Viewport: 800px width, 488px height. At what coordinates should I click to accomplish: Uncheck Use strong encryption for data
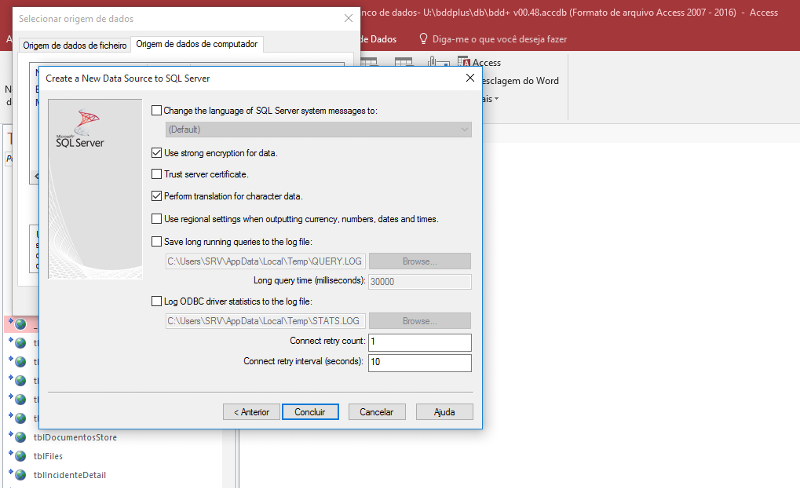coord(157,153)
